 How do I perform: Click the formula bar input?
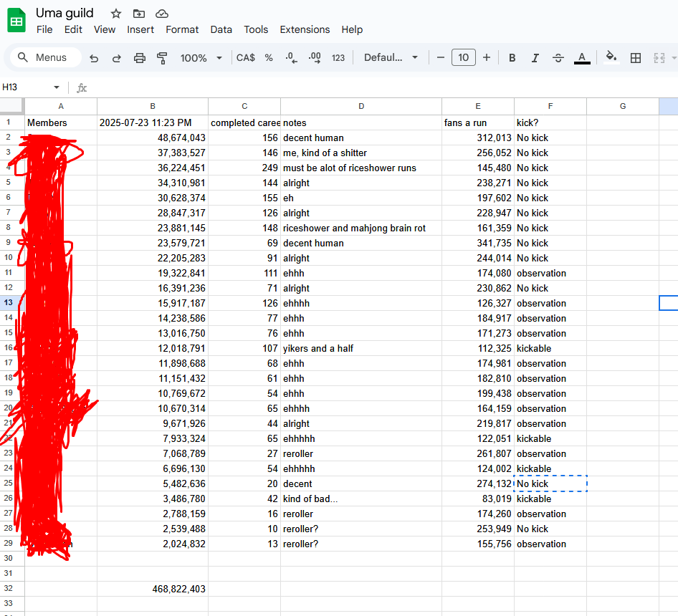pos(383,88)
